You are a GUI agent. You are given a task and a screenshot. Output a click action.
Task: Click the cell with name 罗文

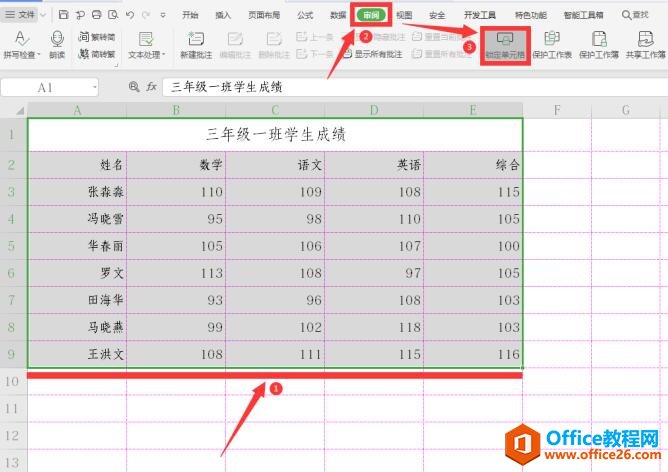coord(77,273)
